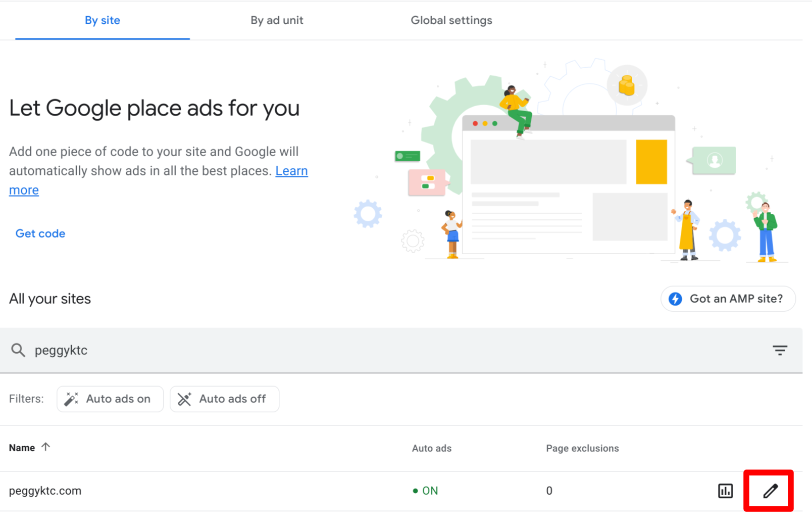Select the peggyktc.com site name
The image size is (812, 518).
45,490
